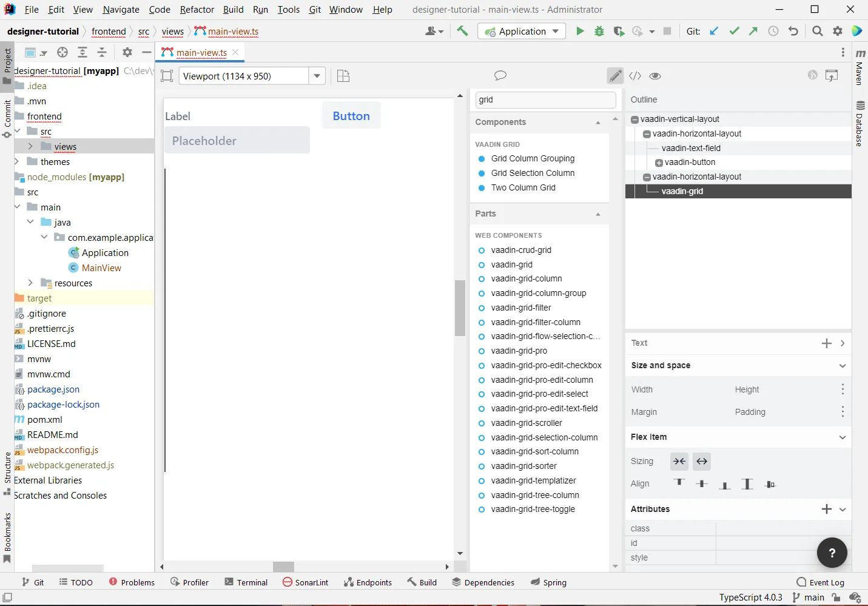Viewport: 868px width, 606px height.
Task: Toggle the shrink flex sizing button
Action: tap(679, 462)
